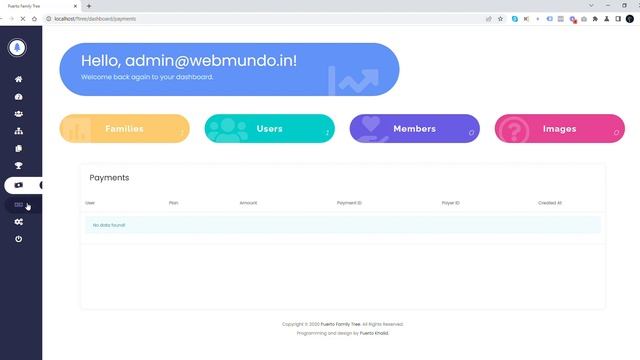Click the Amount column header

click(248, 203)
